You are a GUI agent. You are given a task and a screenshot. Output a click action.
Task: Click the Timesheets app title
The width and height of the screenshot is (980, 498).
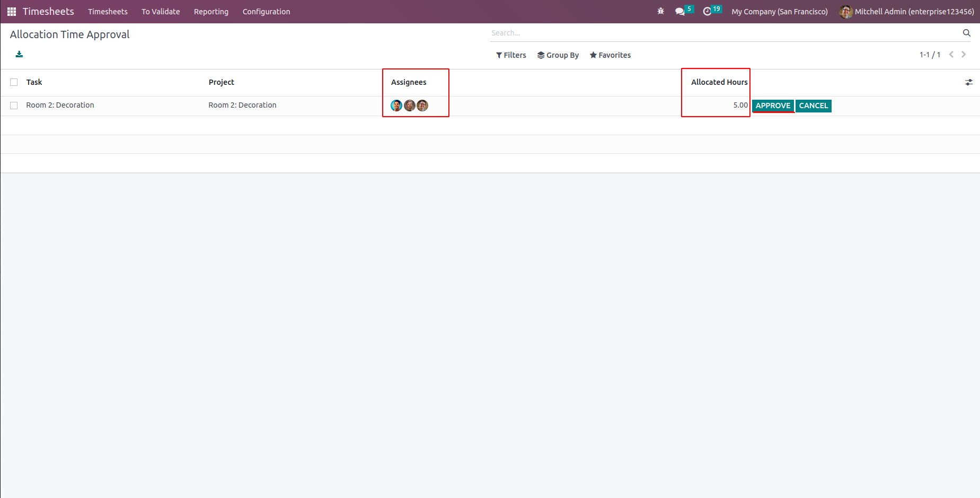point(48,12)
